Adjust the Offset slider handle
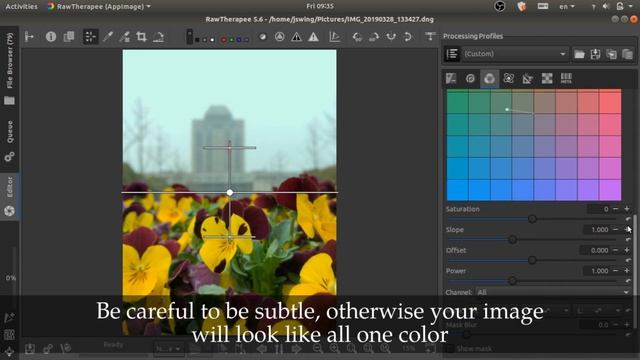Viewport: 640px width, 360px height. [x=532, y=260]
